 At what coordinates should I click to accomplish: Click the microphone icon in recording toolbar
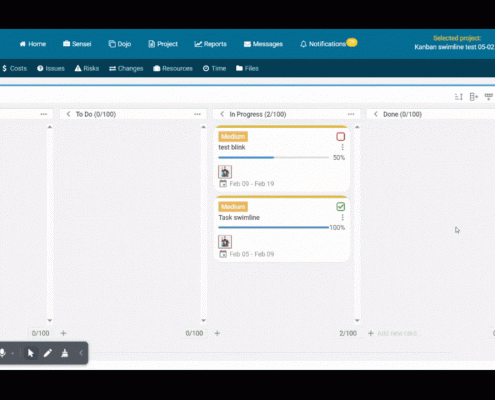(3, 353)
